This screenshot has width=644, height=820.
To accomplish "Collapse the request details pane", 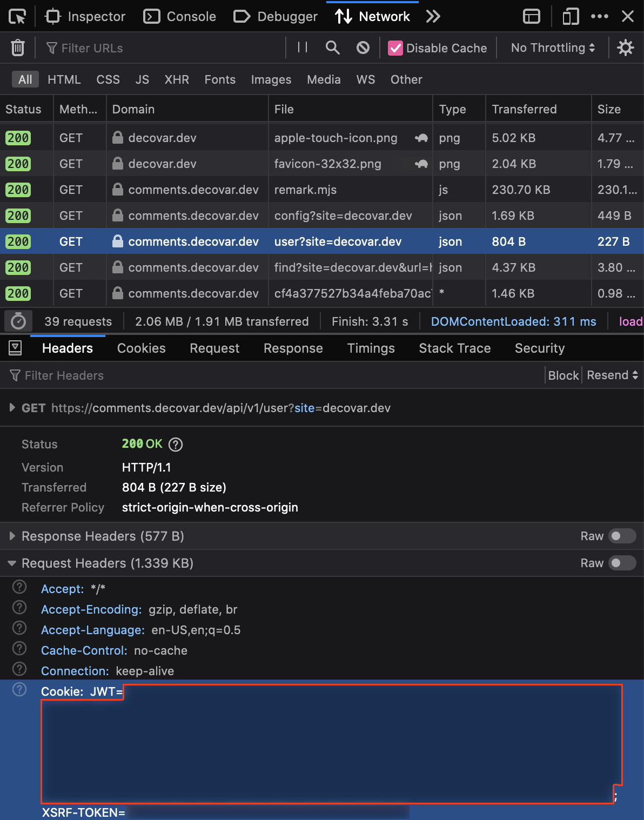I will click(x=15, y=348).
